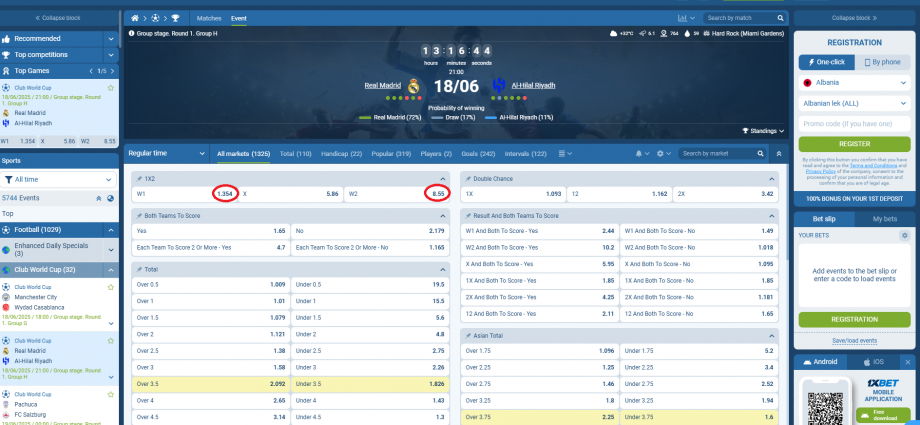
Task: Select Over 2.5 odds 1.38
Action: (211, 350)
